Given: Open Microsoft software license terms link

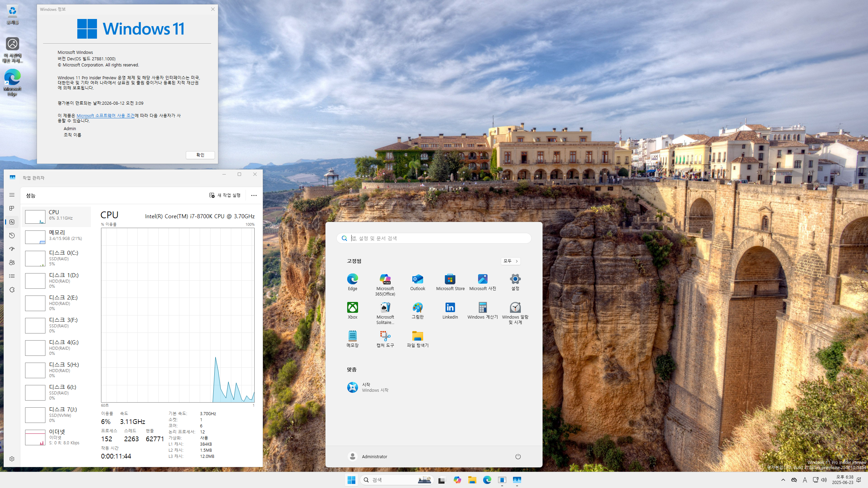Looking at the screenshot, I should tap(105, 116).
